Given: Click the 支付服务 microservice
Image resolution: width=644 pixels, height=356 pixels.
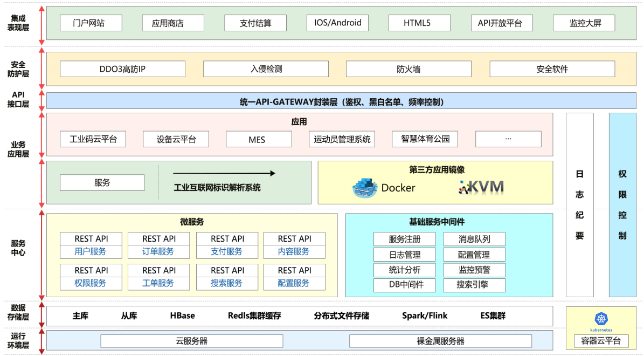Looking at the screenshot, I should click(227, 251).
